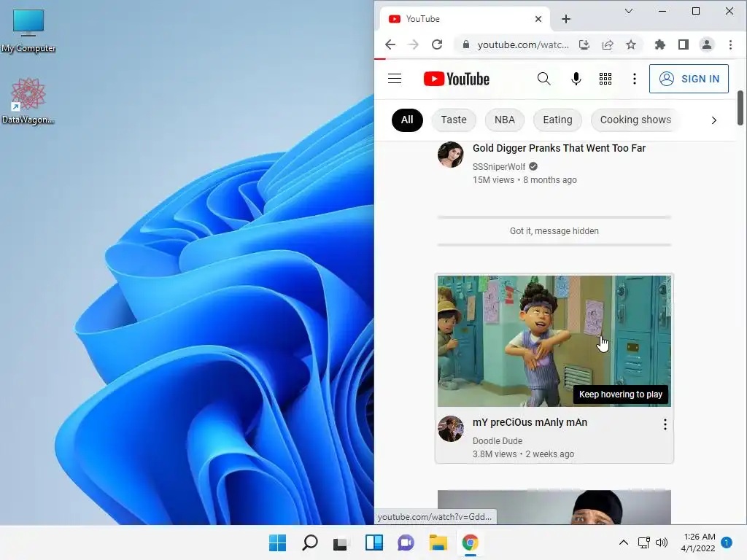This screenshot has height=560, width=747.
Task: Open File Explorer from taskbar
Action: (438, 542)
